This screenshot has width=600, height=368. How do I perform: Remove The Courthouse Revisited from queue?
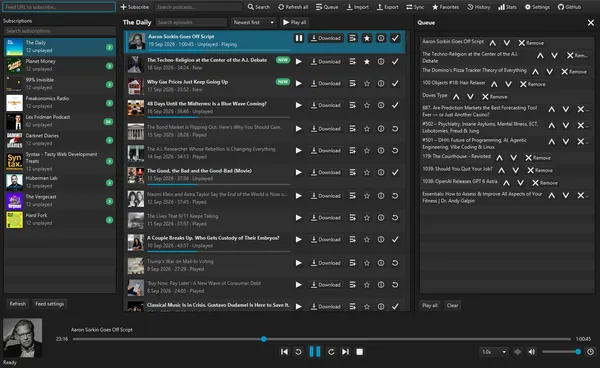coord(538,158)
